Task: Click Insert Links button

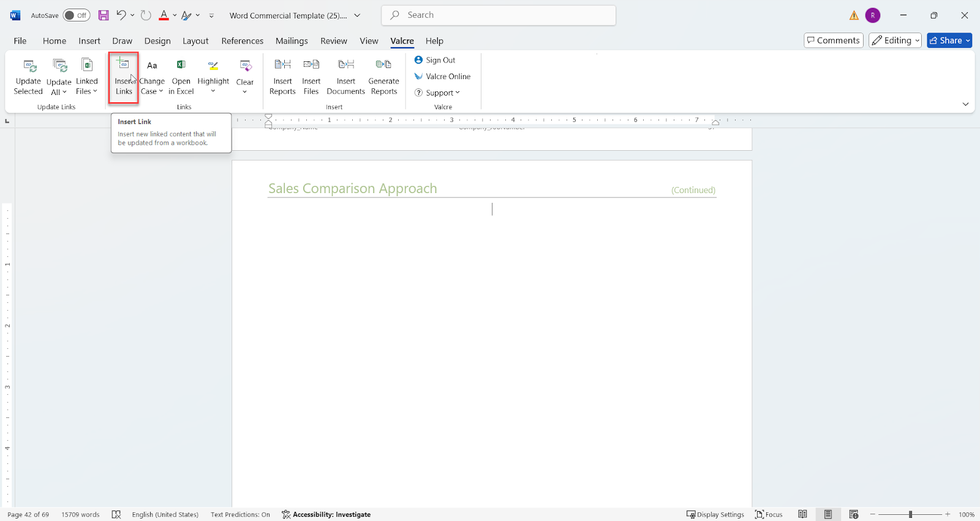Action: [124, 77]
